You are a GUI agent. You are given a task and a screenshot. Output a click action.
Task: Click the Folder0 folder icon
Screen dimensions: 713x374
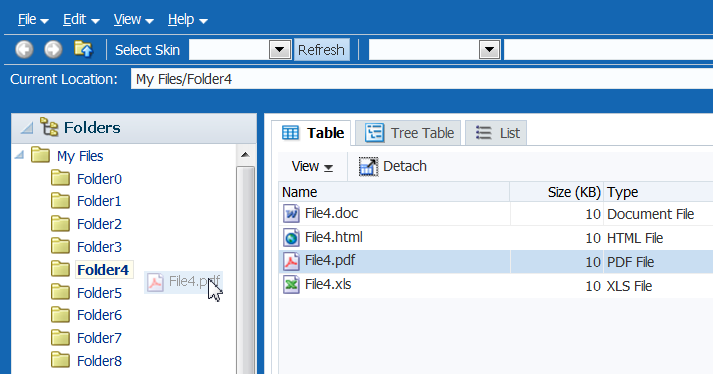click(x=60, y=178)
